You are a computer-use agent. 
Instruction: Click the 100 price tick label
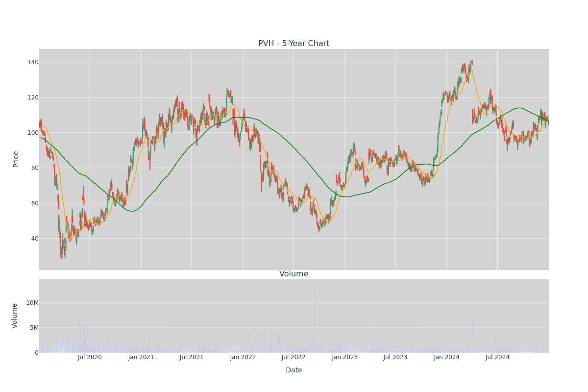click(x=33, y=133)
